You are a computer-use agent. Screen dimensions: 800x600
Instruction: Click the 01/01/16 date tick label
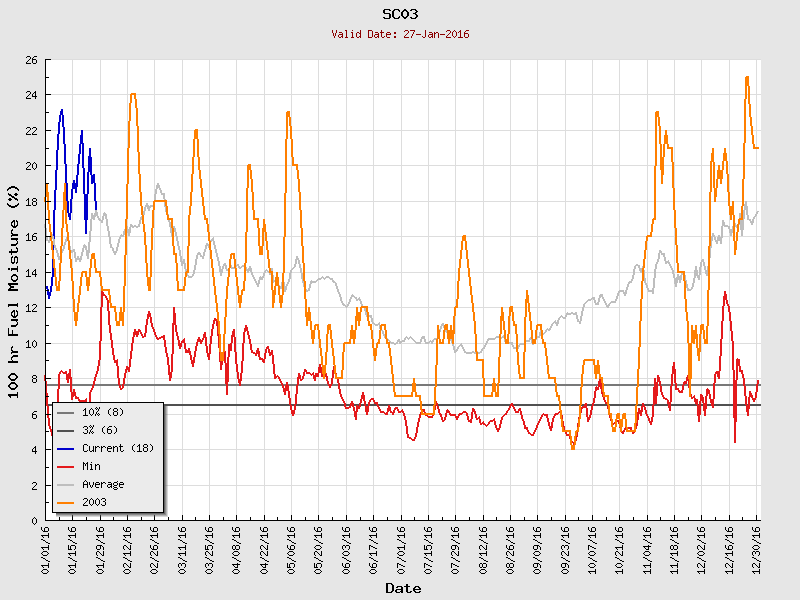click(46, 547)
